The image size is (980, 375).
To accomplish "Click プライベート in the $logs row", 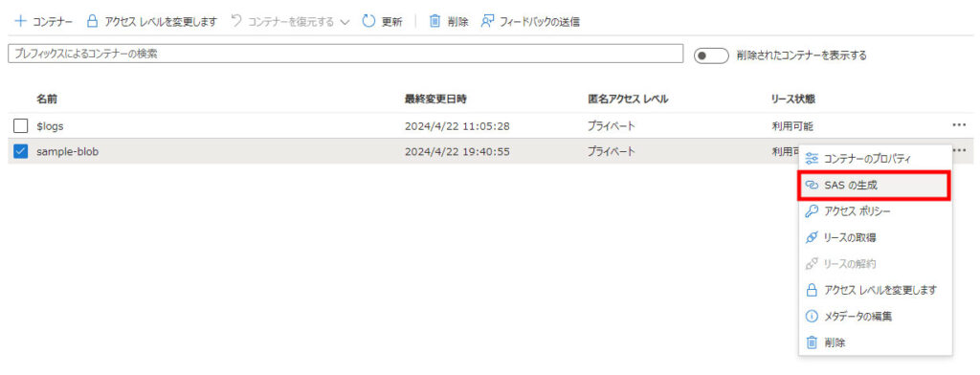I will [611, 126].
